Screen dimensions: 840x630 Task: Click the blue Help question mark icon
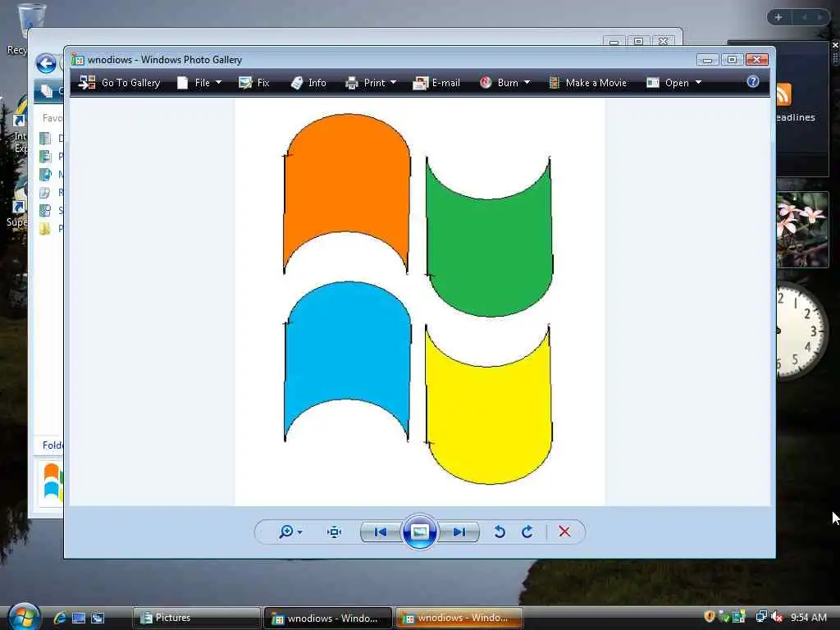(x=753, y=81)
